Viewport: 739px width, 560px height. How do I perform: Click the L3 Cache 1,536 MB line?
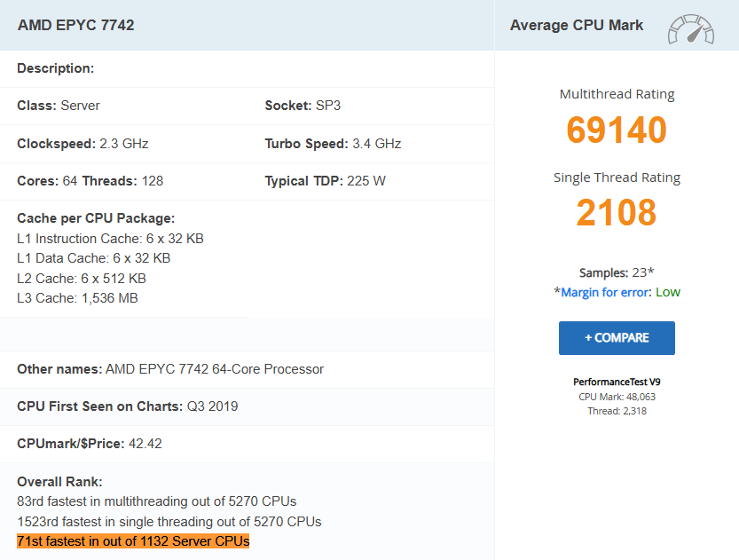pyautogui.click(x=77, y=298)
